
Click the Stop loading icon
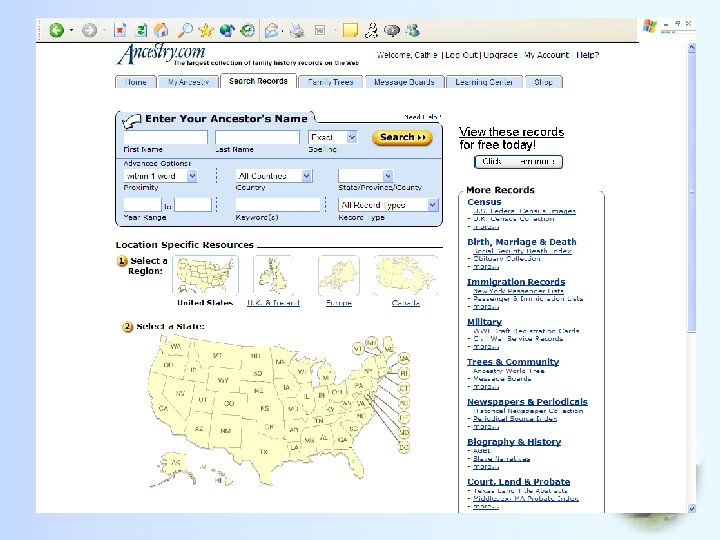pos(120,31)
